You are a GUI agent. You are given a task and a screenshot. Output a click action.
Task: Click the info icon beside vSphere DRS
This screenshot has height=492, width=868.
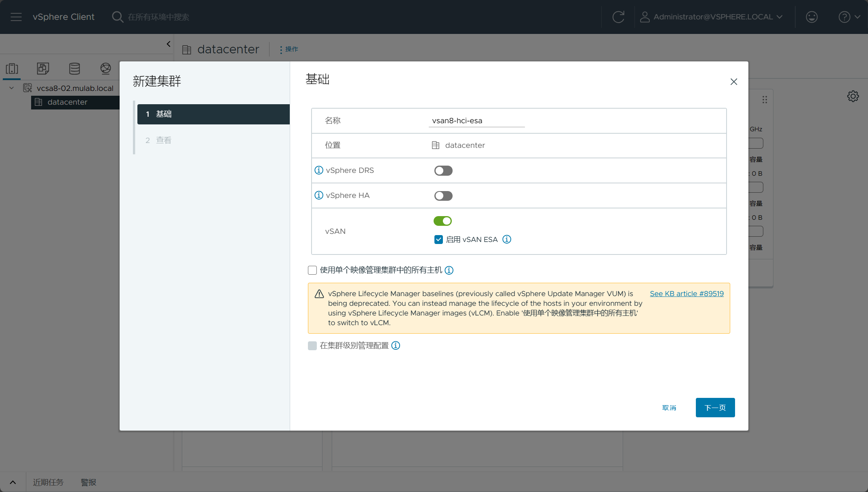tap(319, 170)
